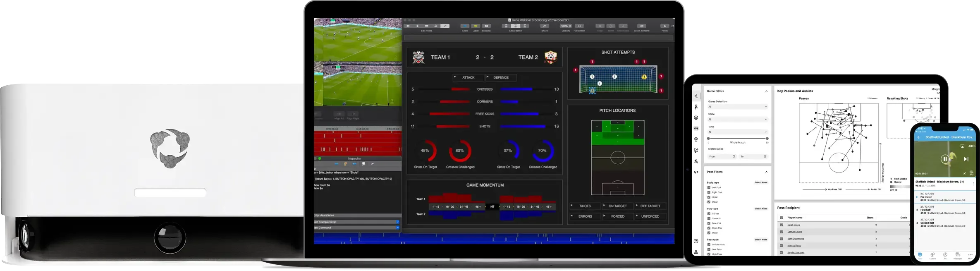The image size is (980, 271).
Task: Click the FORCED button
Action: click(x=618, y=216)
